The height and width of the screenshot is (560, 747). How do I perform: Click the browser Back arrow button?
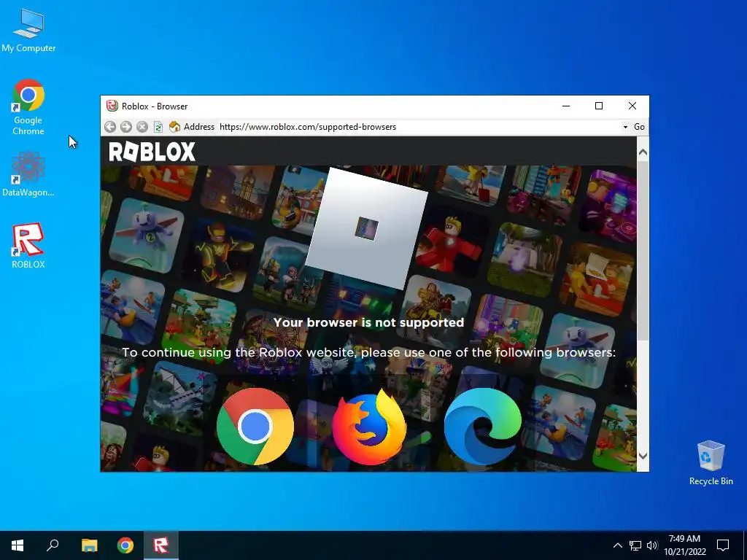pyautogui.click(x=110, y=127)
